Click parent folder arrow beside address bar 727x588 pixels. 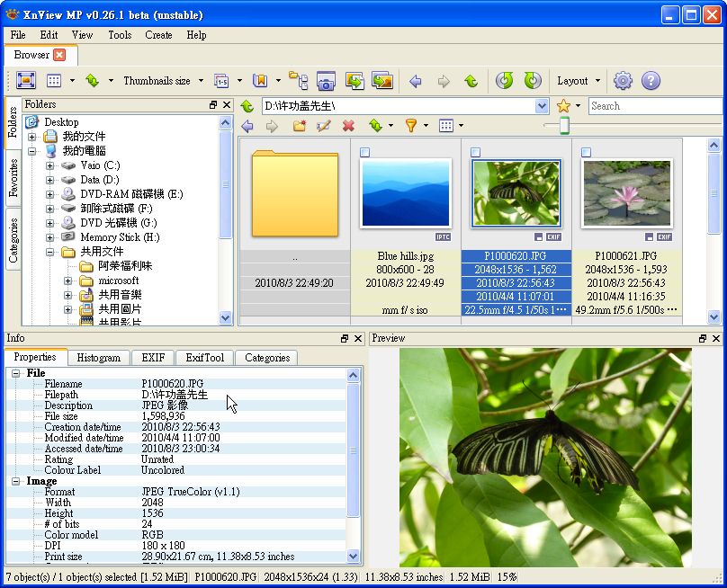tap(247, 106)
